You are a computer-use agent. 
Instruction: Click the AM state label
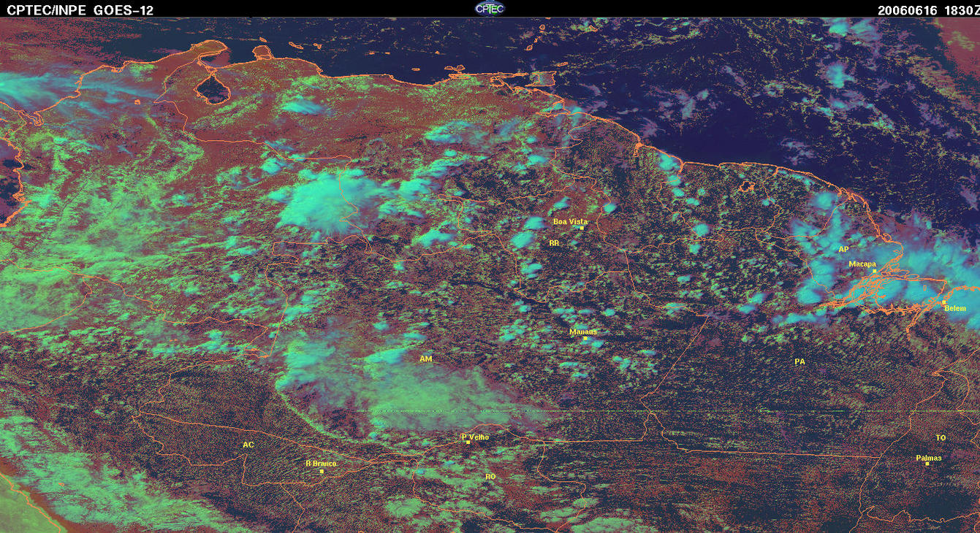click(426, 359)
